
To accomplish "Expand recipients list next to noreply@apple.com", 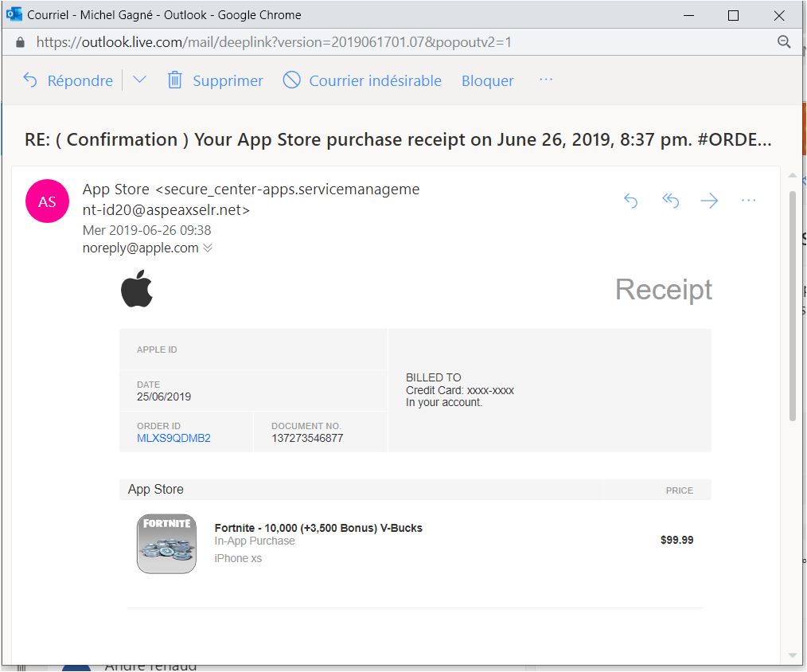I will pos(208,248).
